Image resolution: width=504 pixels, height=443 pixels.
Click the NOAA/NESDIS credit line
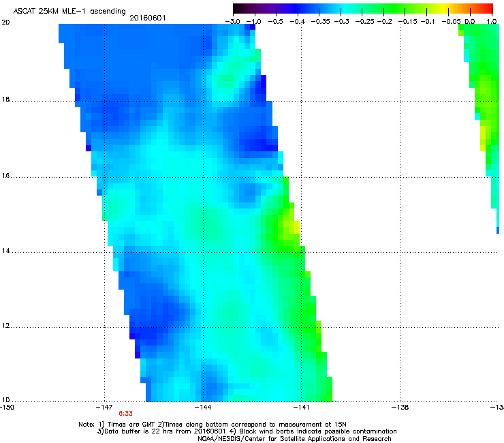[294, 439]
